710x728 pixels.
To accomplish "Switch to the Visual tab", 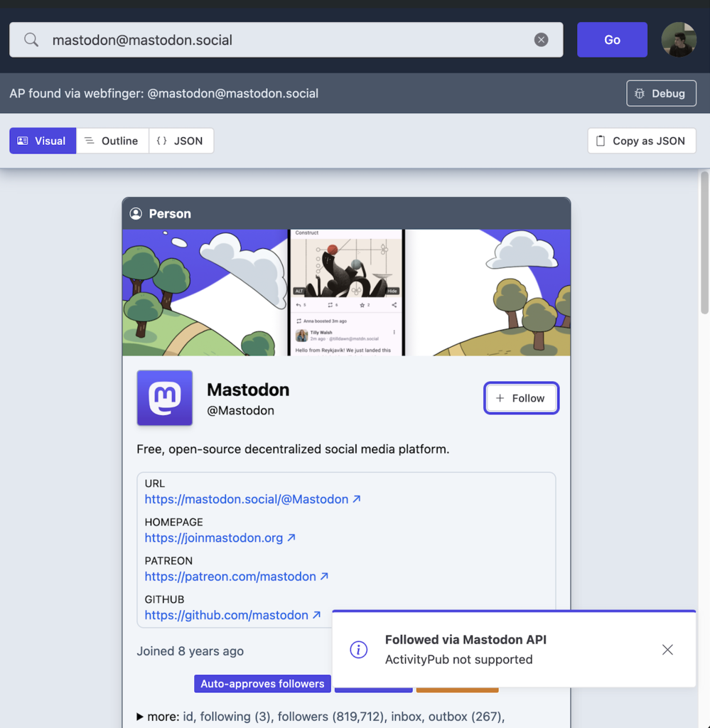I will (x=43, y=141).
